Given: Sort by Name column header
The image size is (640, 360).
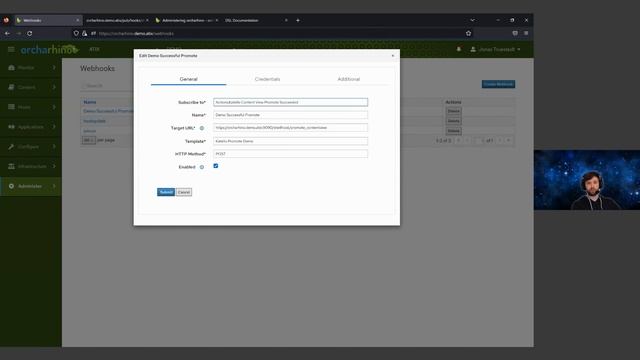Looking at the screenshot, I should point(90,102).
